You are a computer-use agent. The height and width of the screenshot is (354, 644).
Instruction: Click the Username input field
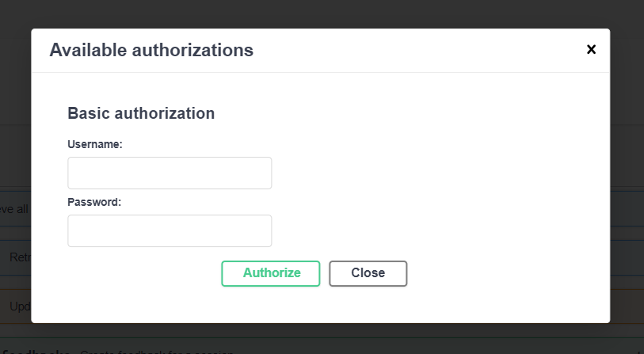click(x=170, y=173)
